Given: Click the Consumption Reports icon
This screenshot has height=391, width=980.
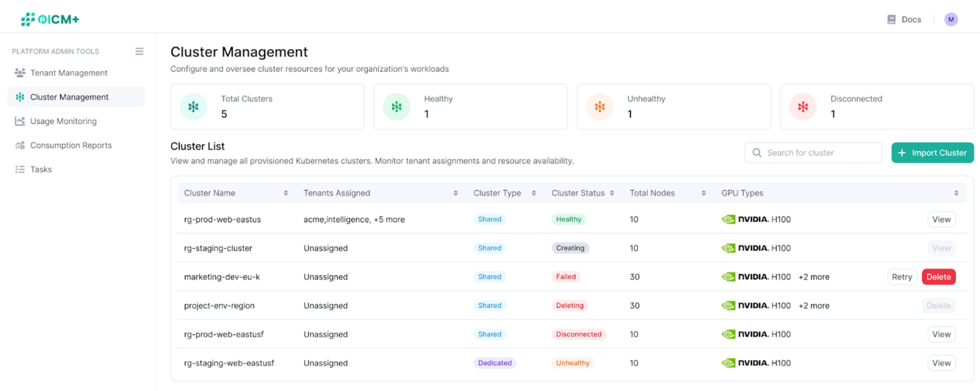Looking at the screenshot, I should tap(20, 145).
